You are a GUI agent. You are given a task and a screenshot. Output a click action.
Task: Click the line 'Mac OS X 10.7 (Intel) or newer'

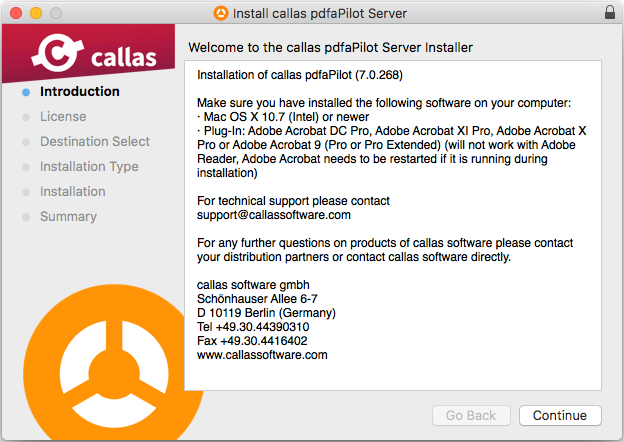coord(283,117)
